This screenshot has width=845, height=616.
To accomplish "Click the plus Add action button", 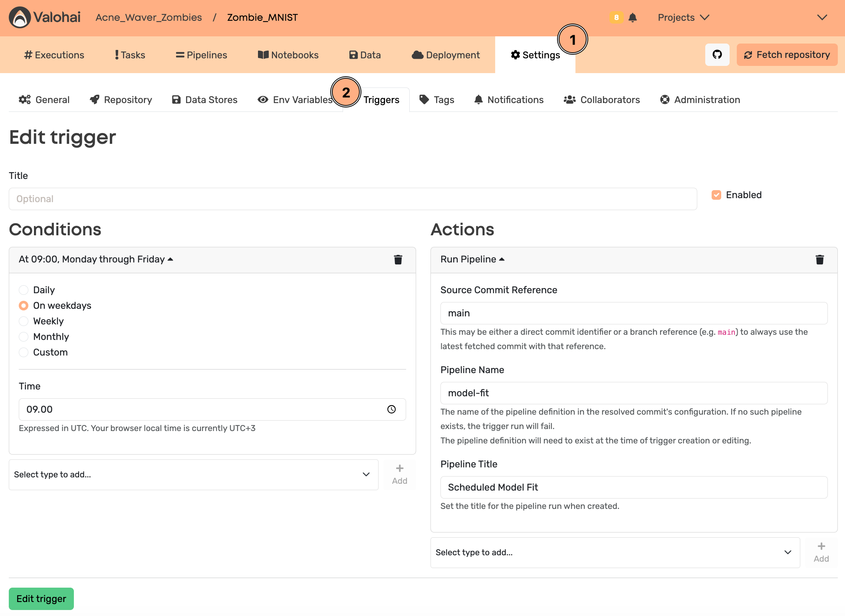I will click(821, 552).
